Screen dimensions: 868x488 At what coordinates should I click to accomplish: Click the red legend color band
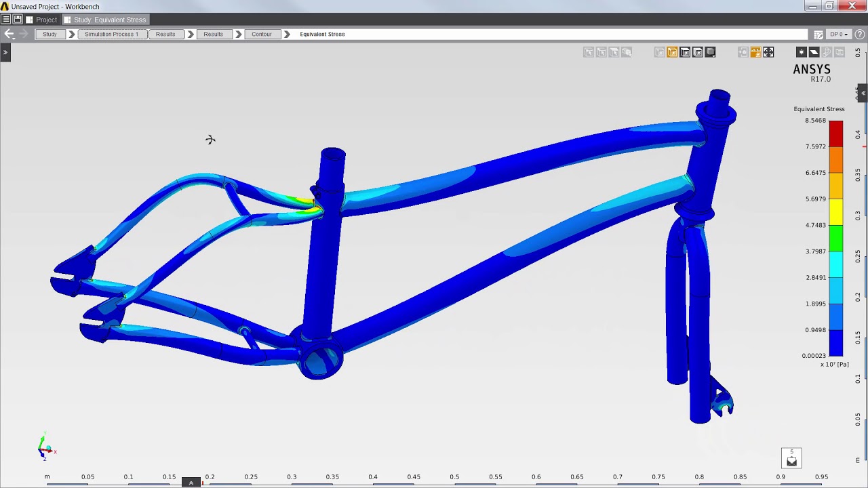(x=836, y=134)
